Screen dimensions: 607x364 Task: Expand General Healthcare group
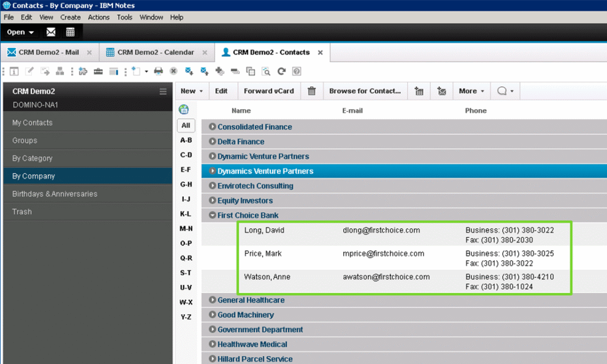(212, 300)
